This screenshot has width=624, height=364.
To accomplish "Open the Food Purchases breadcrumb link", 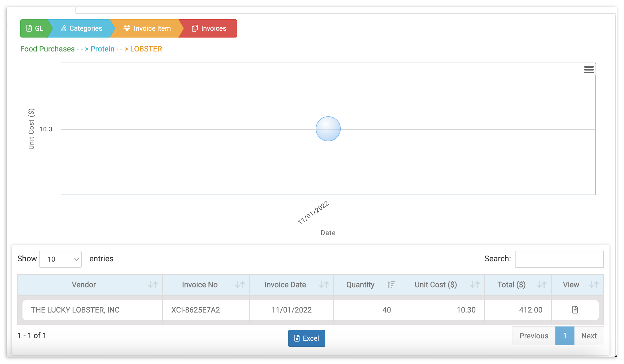I will pyautogui.click(x=47, y=49).
